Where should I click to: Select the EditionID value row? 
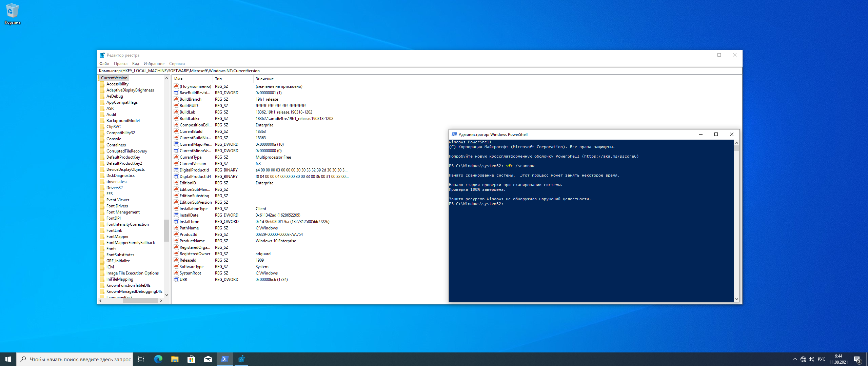[261, 183]
